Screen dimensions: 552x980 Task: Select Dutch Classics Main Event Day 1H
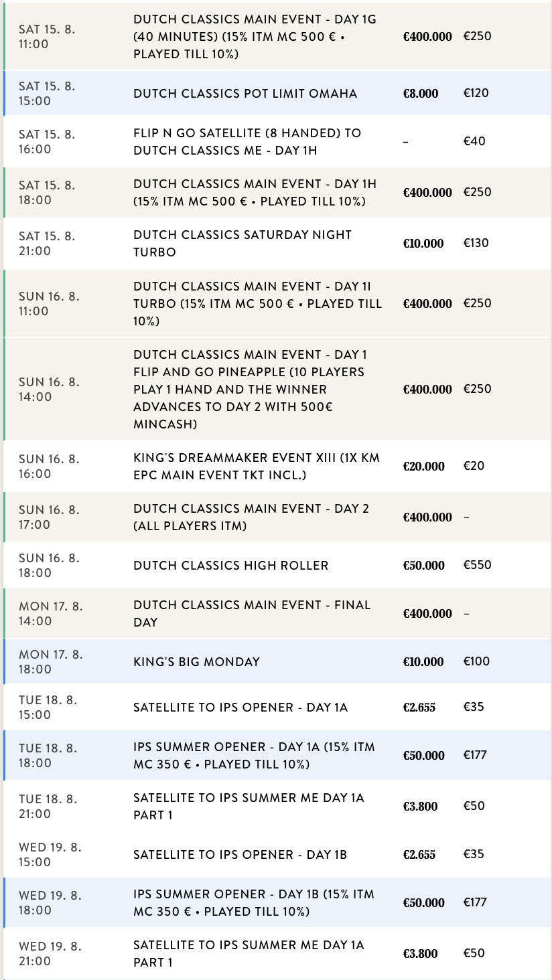[276, 192]
